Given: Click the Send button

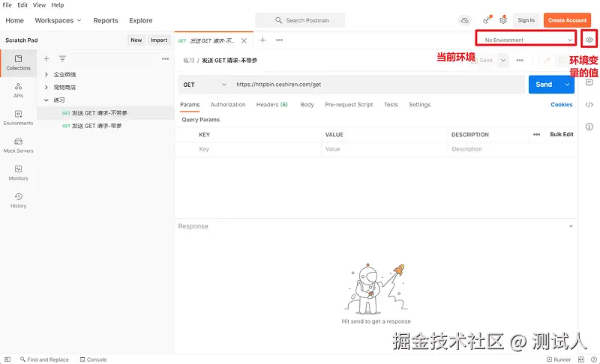Looking at the screenshot, I should coord(544,85).
